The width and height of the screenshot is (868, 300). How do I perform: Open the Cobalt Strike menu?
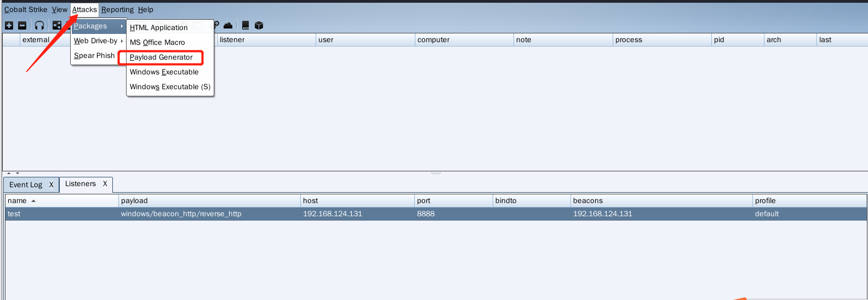point(26,9)
